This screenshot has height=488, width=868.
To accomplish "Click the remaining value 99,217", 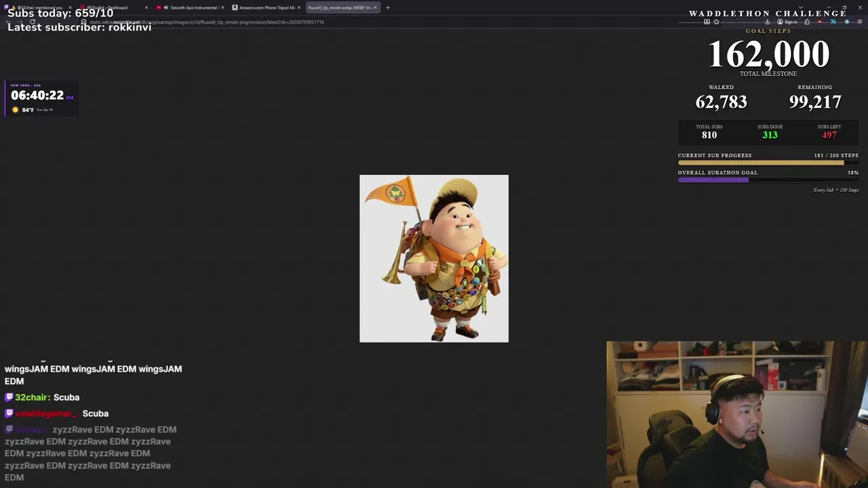I will click(x=815, y=102).
